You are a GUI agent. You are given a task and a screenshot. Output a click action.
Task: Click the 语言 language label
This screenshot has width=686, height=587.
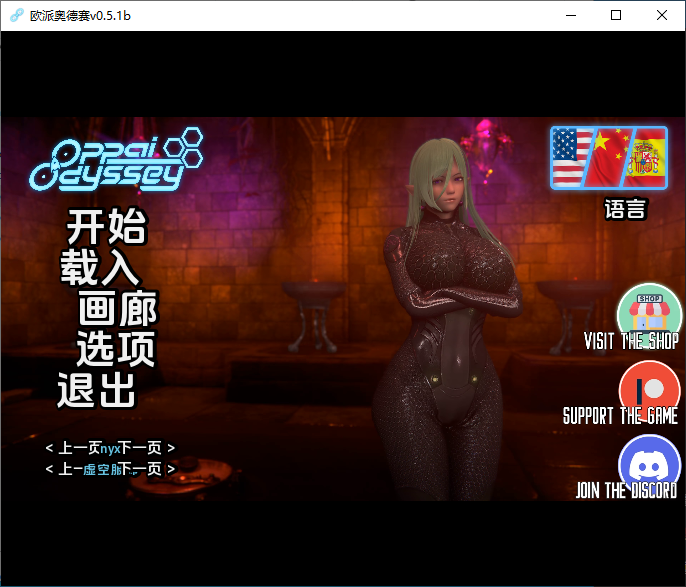click(625, 209)
